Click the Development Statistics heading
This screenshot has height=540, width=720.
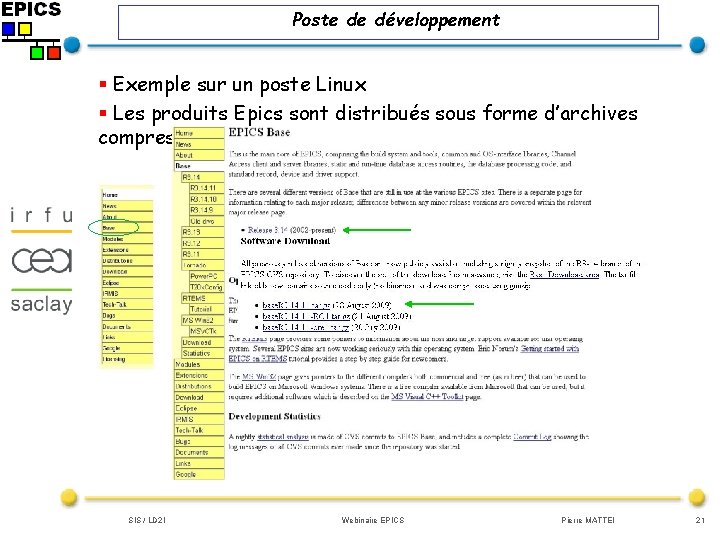pos(275,416)
